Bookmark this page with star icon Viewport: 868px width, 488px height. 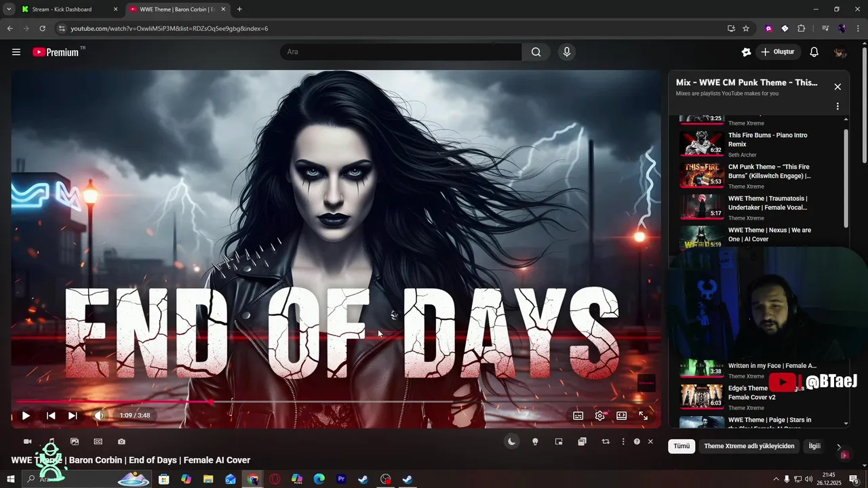coord(746,28)
